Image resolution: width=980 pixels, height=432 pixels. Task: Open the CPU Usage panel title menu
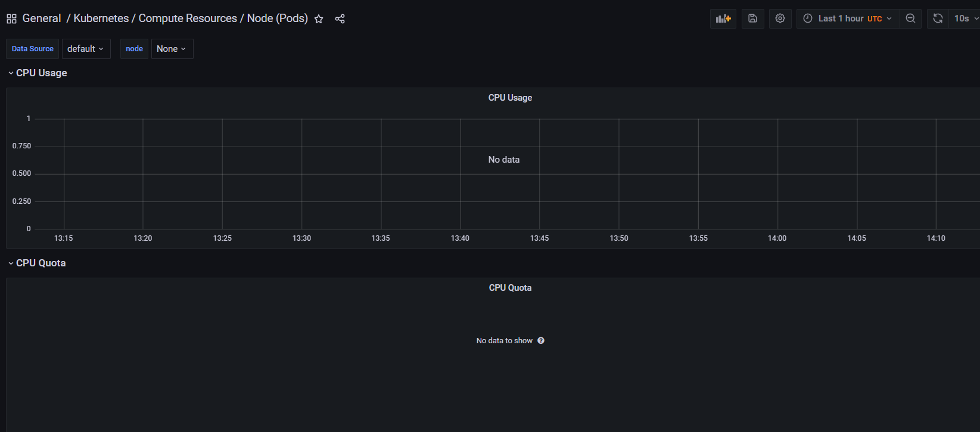(510, 98)
